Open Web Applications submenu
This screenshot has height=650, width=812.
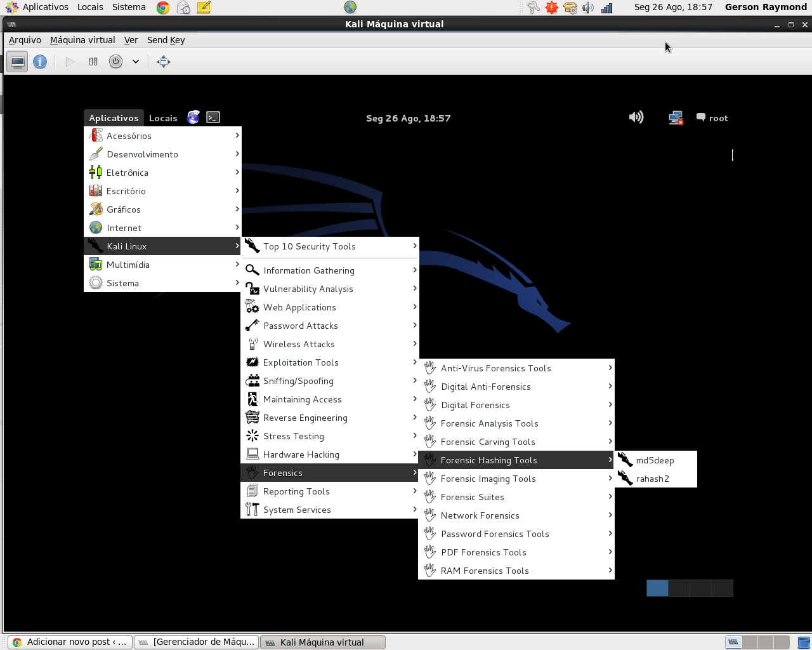[330, 307]
